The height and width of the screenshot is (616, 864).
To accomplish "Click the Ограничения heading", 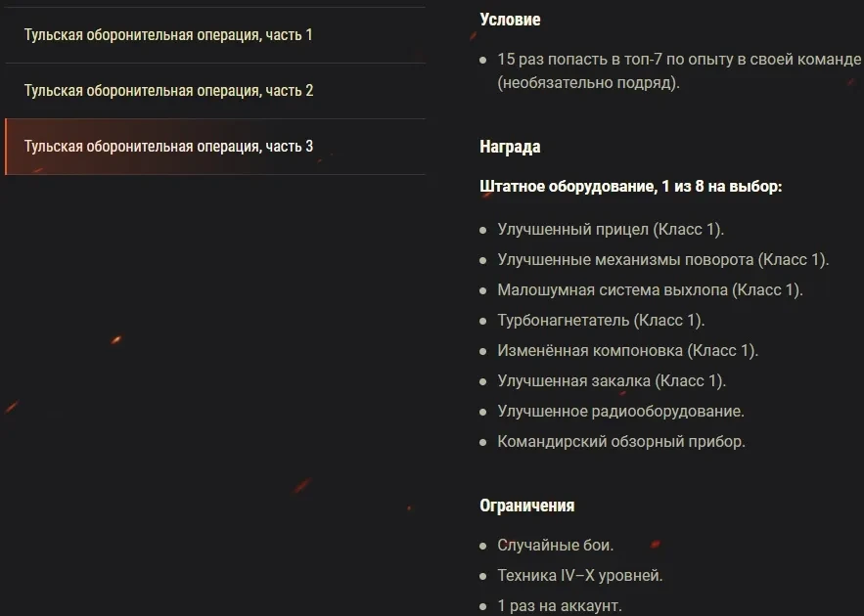I will [526, 506].
